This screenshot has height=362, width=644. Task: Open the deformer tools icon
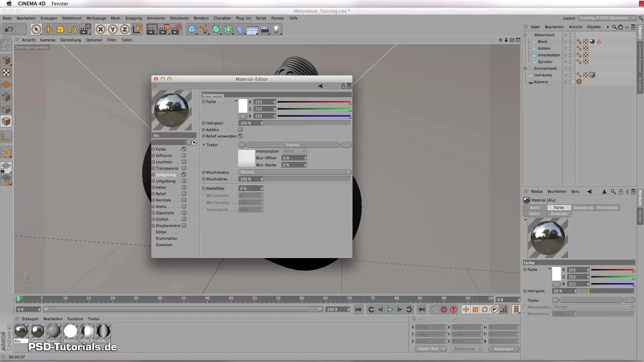coord(240,29)
